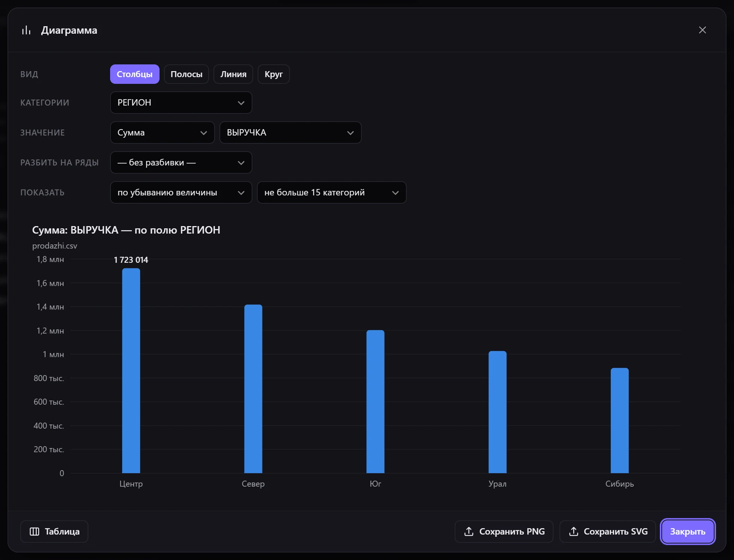Open the Таблица table view
734x560 pixels.
(x=54, y=532)
